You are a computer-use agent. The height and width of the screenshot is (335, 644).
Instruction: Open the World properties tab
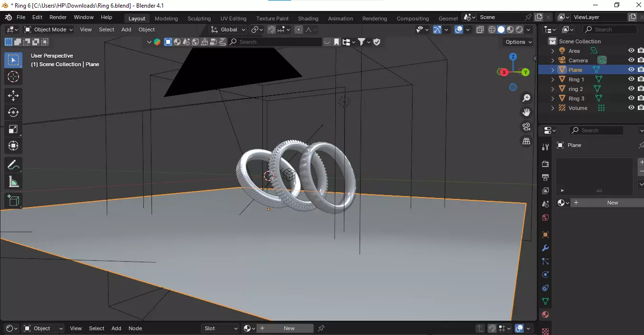coord(545,217)
